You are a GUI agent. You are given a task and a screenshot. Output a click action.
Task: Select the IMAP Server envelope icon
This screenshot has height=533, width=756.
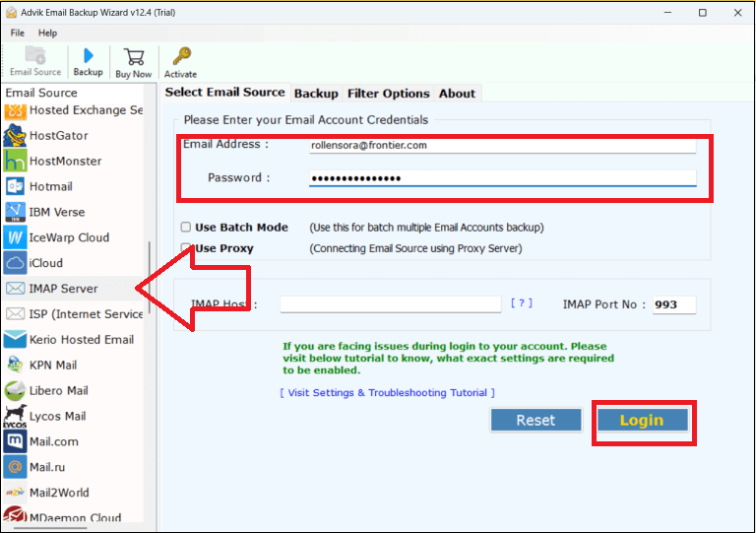(x=15, y=289)
